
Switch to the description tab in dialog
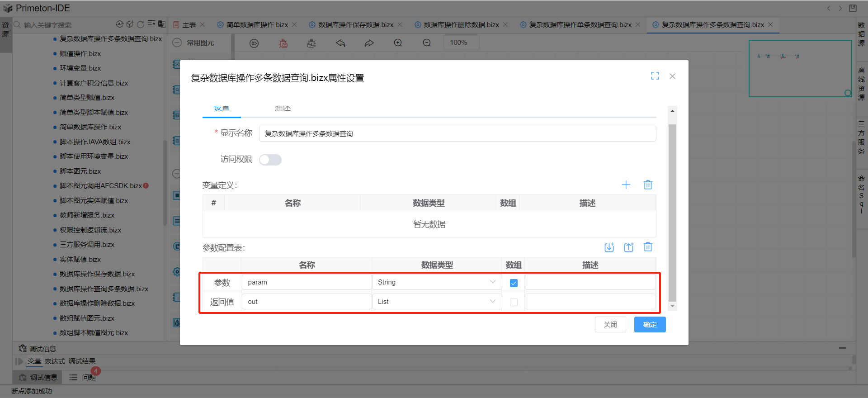(282, 109)
